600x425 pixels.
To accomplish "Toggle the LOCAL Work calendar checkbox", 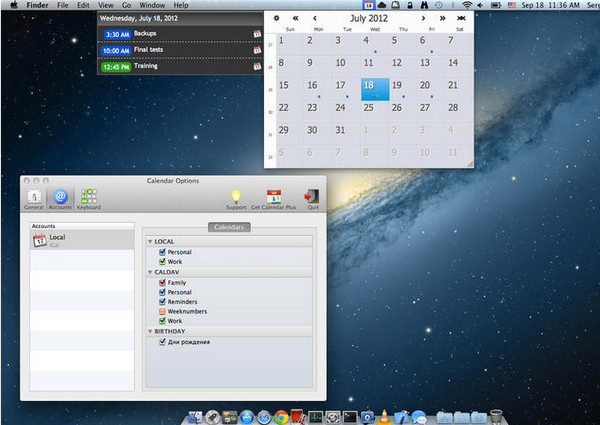I will coord(162,261).
